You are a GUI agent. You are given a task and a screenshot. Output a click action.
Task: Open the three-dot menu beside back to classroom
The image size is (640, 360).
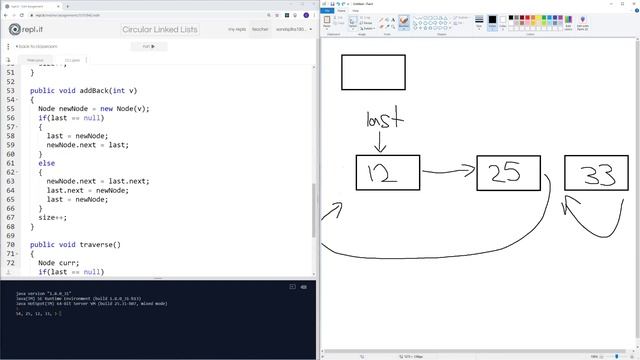tap(8, 47)
